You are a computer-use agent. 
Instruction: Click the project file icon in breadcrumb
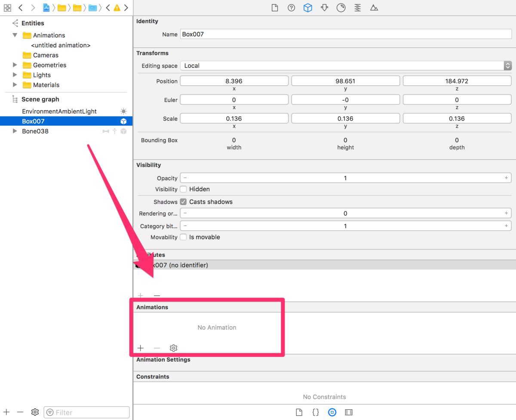point(46,8)
